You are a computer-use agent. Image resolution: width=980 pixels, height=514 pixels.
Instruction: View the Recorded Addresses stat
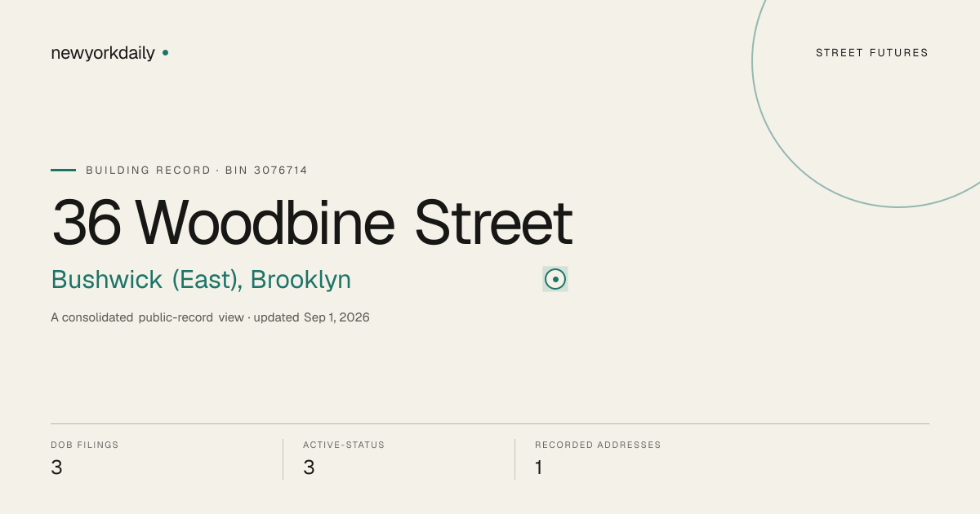point(598,459)
